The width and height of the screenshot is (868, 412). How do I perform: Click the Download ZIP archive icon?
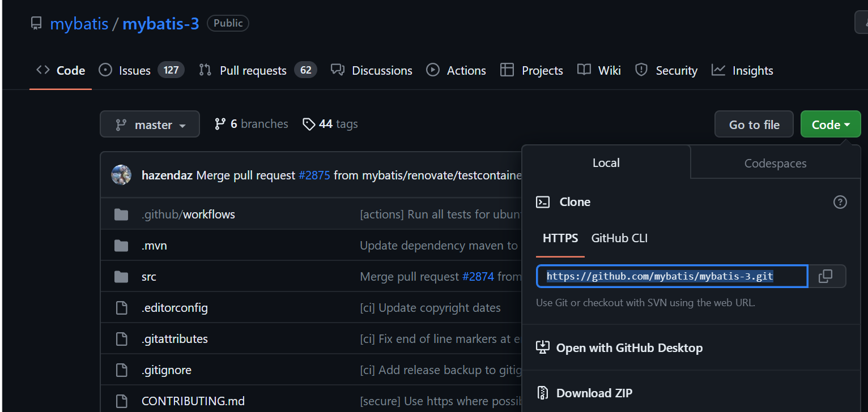(x=543, y=393)
